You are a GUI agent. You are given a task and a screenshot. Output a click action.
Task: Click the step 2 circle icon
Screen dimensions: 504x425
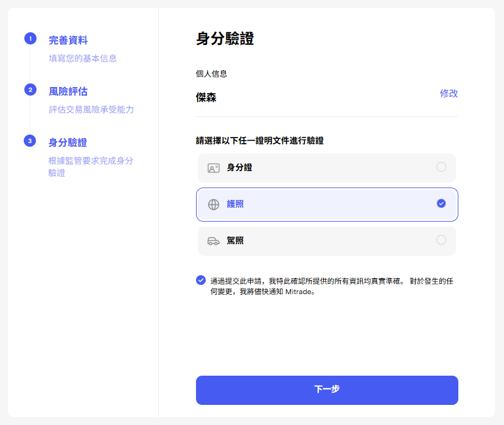(30, 90)
